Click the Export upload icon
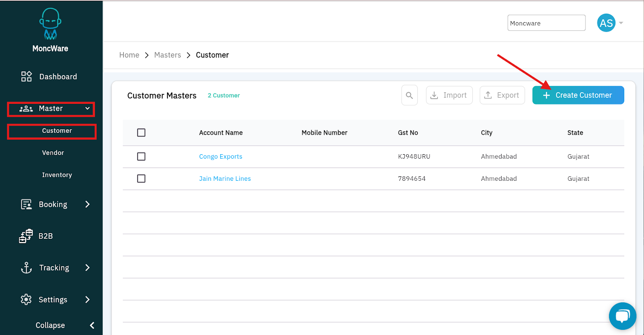 pyautogui.click(x=488, y=95)
